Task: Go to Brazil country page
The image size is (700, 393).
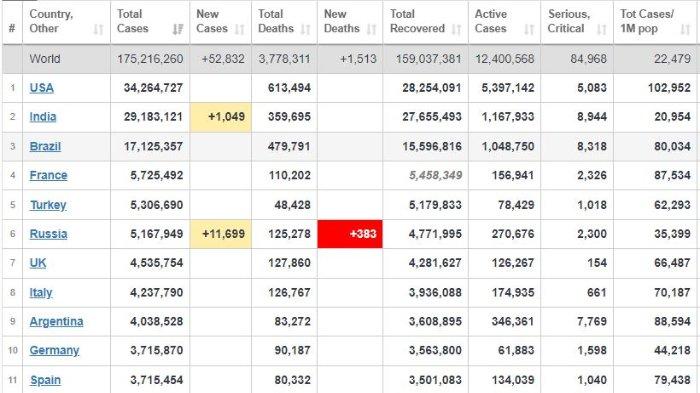Action: [45, 146]
